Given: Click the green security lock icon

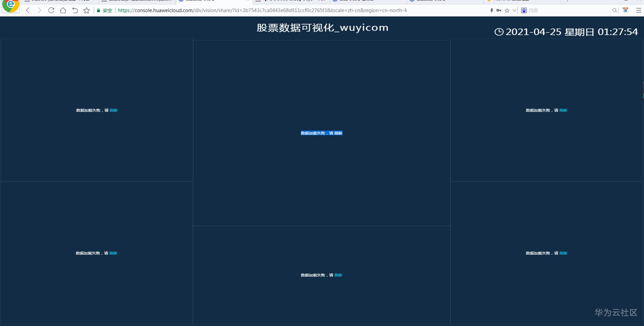Looking at the screenshot, I should pos(98,10).
